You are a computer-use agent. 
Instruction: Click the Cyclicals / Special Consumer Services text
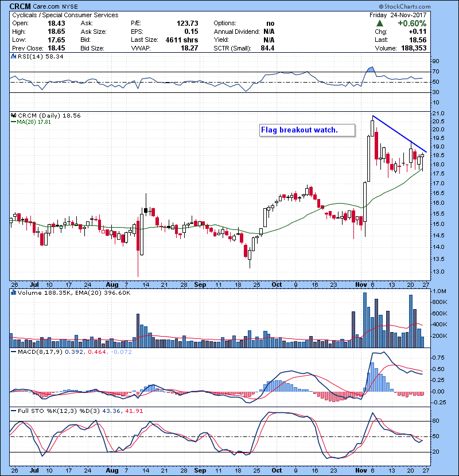coord(65,15)
